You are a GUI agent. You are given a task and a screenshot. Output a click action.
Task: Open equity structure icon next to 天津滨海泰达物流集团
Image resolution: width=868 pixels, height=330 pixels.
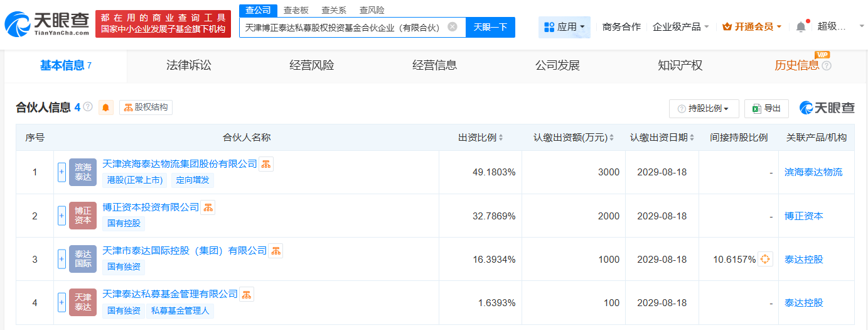click(x=266, y=164)
